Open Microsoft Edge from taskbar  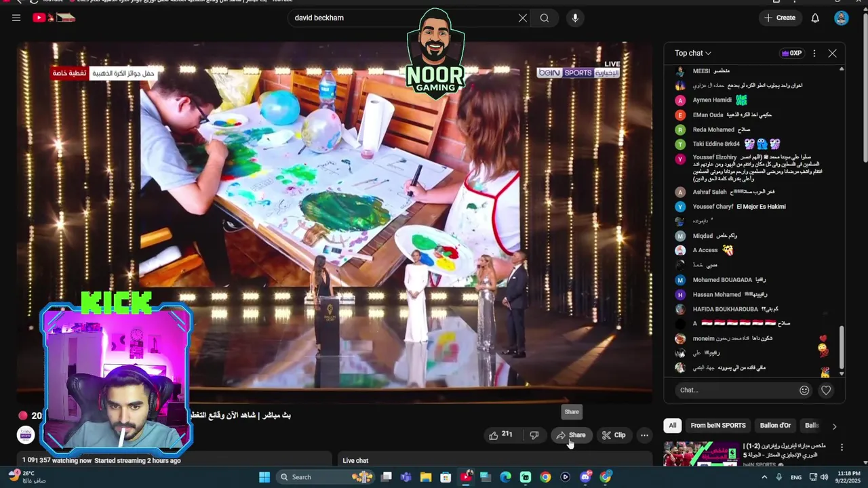[x=505, y=477]
